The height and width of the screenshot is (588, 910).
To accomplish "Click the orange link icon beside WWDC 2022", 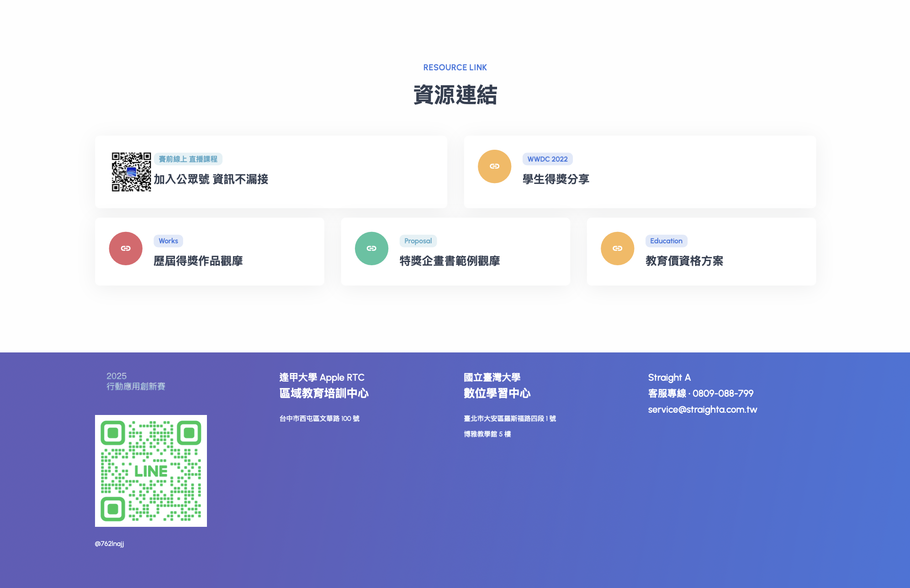I will pyautogui.click(x=494, y=166).
